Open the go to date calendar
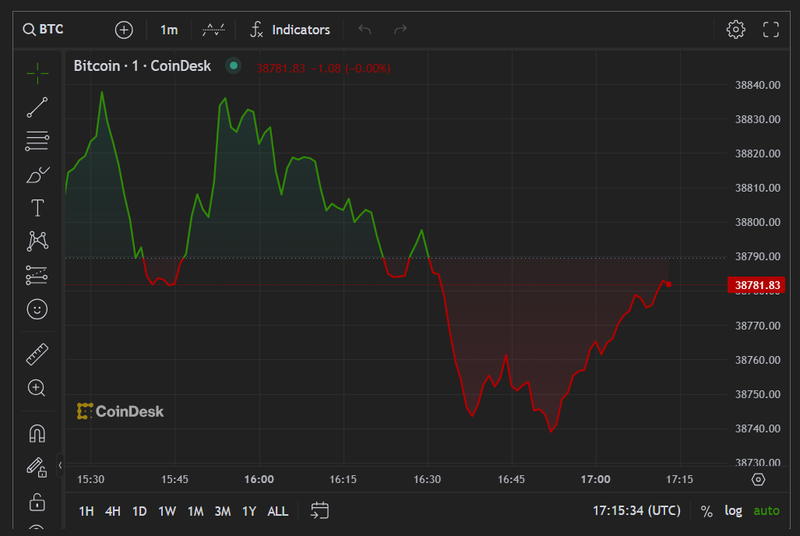Image resolution: width=800 pixels, height=536 pixels. (x=320, y=511)
